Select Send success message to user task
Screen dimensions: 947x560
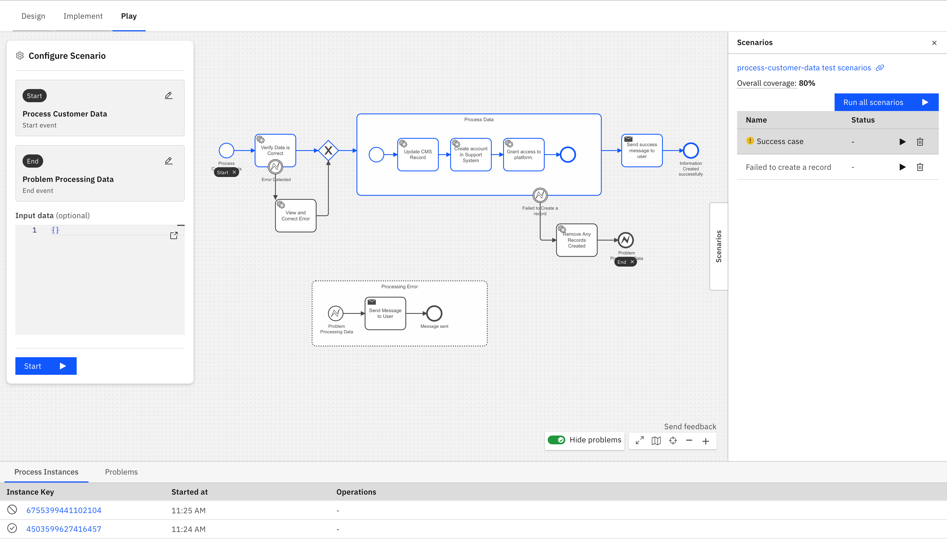(x=642, y=151)
